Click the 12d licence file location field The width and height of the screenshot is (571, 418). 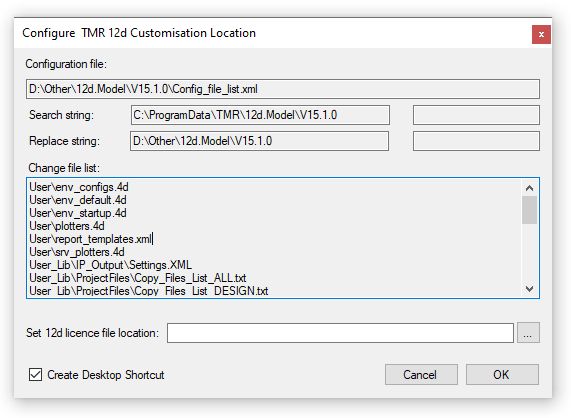coord(340,333)
